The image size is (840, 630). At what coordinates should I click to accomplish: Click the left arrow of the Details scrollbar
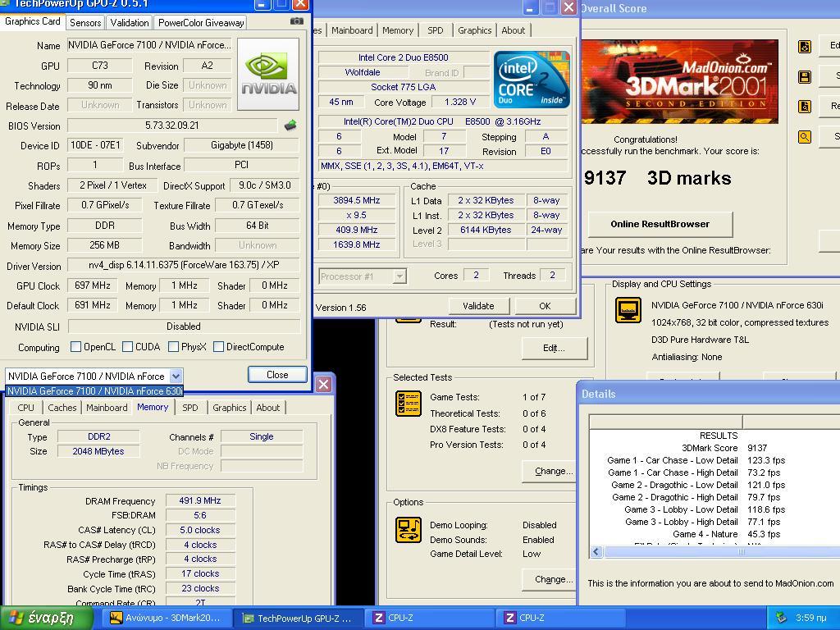[596, 552]
